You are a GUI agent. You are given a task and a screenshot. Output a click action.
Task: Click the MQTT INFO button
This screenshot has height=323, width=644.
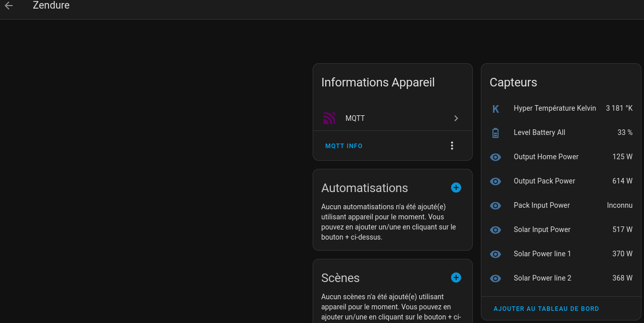(343, 146)
